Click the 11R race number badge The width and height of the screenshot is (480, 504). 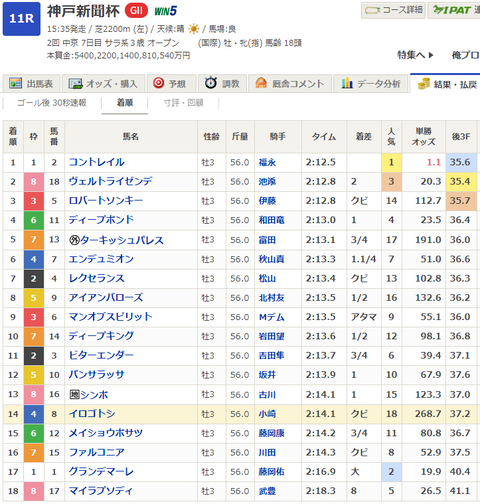tap(22, 19)
